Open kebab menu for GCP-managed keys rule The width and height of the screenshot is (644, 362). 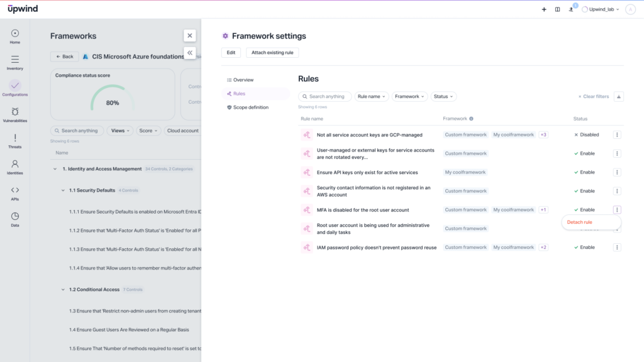click(x=617, y=134)
